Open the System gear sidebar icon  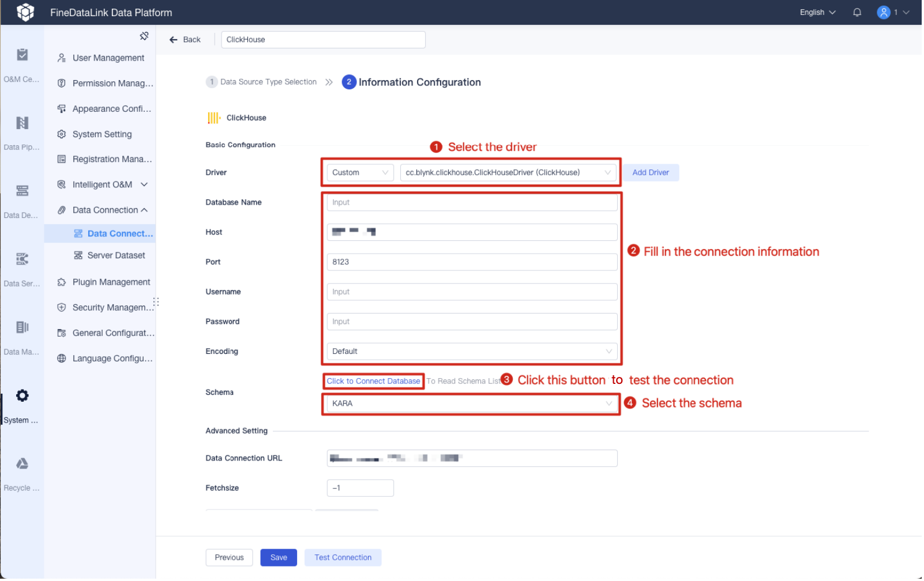click(x=22, y=397)
